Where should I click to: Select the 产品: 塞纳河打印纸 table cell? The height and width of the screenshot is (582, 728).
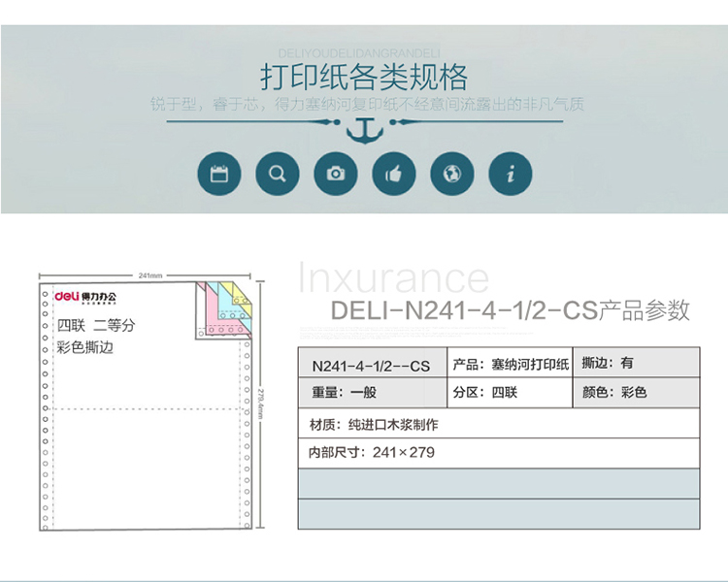(x=509, y=364)
